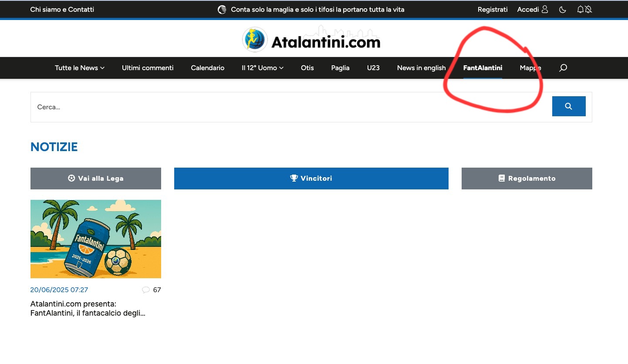Go to Ultimi commenti
The image size is (628, 364).
[x=148, y=68]
